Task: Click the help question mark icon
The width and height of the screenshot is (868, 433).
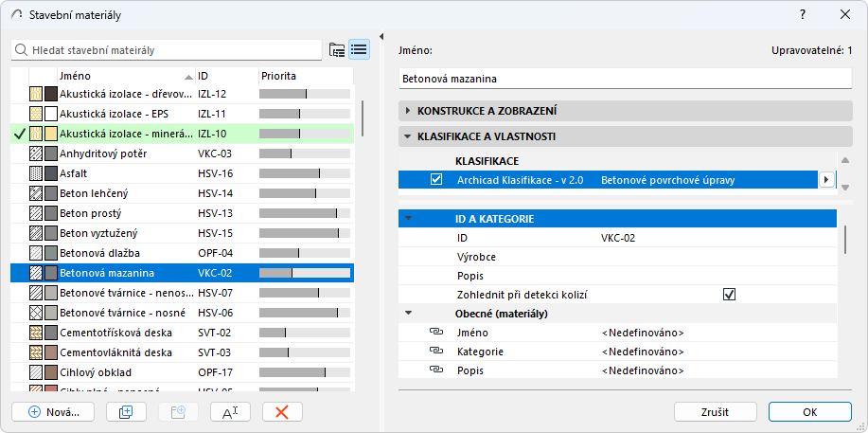Action: 803,15
